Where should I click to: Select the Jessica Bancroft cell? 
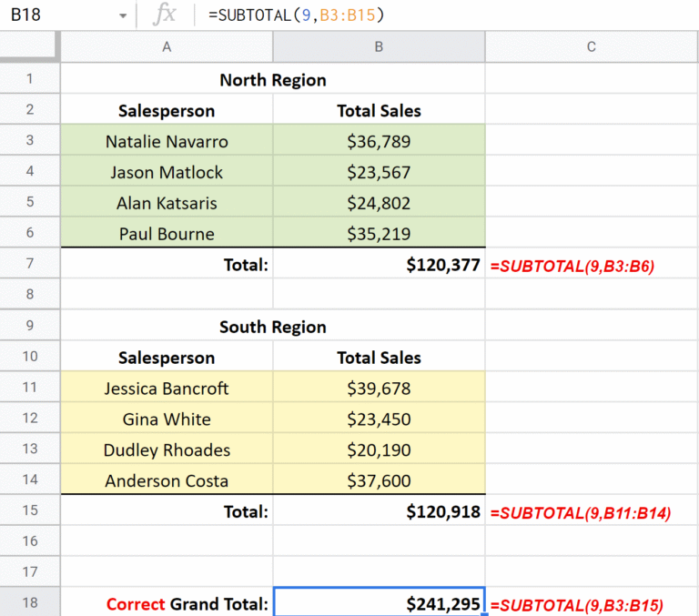(167, 387)
